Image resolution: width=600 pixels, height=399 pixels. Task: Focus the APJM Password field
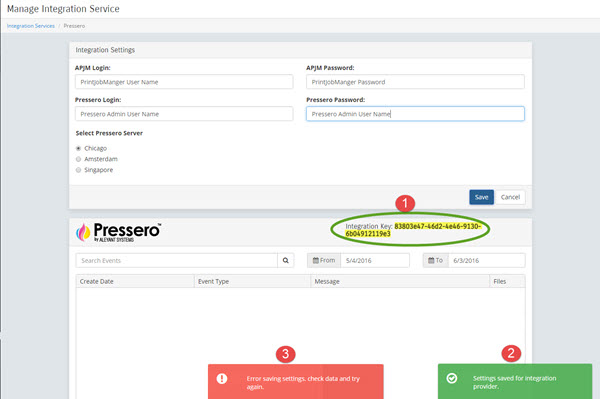415,82
